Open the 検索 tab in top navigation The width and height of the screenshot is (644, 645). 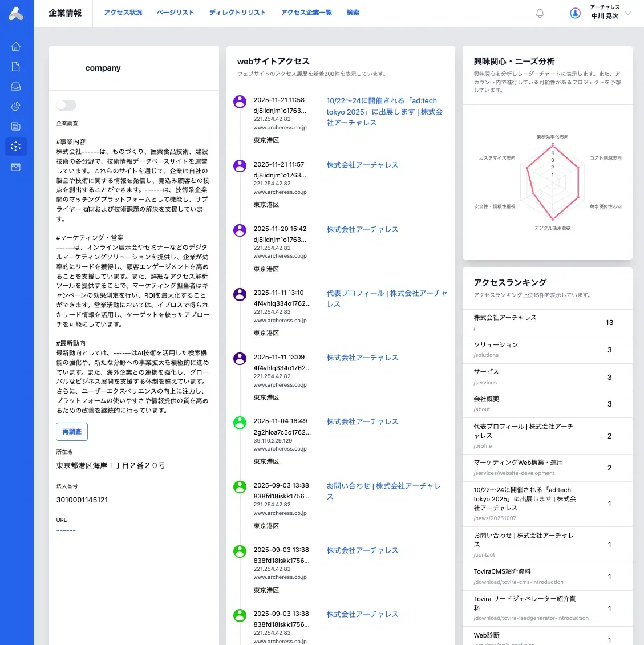click(353, 13)
